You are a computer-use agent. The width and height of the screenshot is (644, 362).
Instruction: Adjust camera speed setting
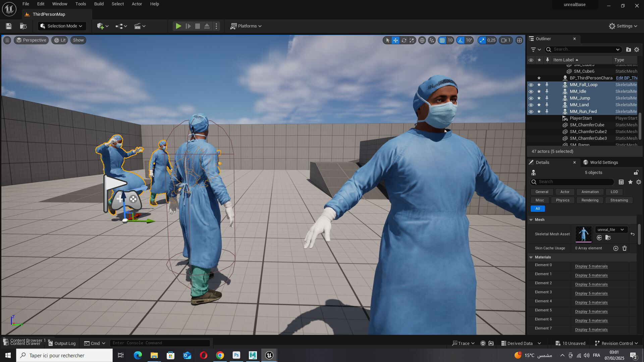506,40
